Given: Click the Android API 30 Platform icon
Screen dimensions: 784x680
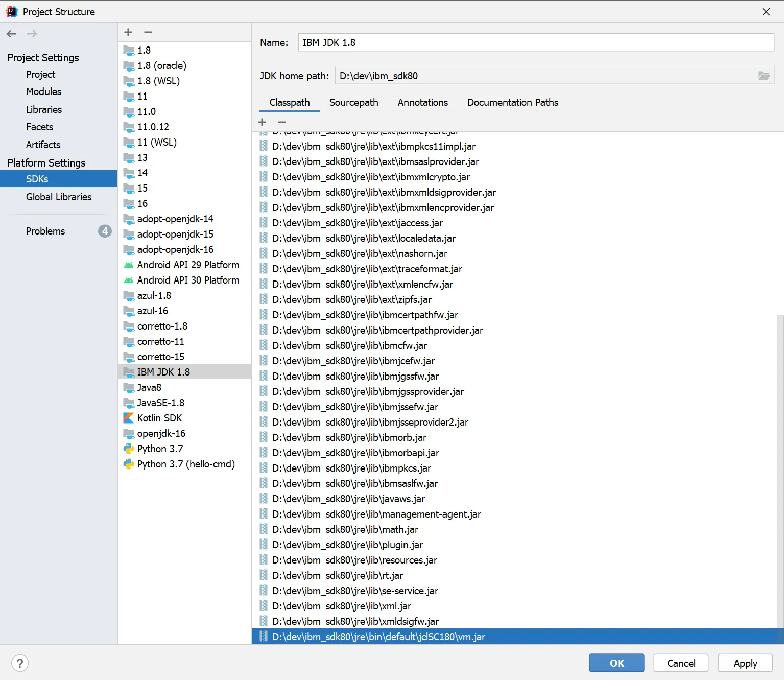Looking at the screenshot, I should point(129,280).
